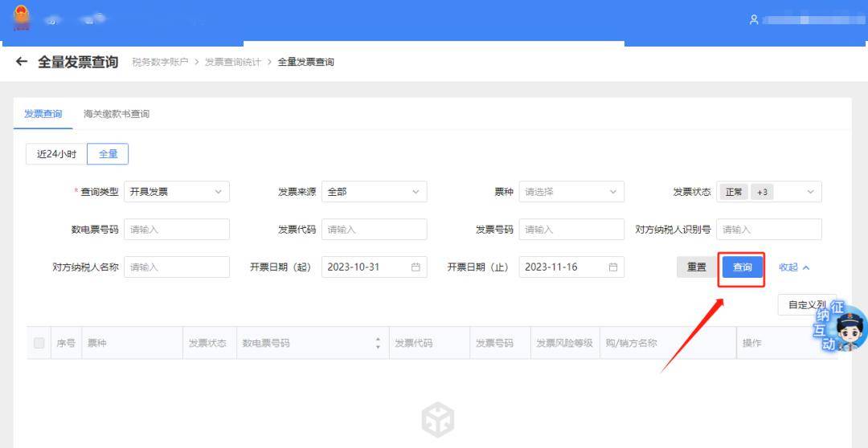Select the 全量 time range option
Viewport: 868px width, 448px height.
click(108, 154)
